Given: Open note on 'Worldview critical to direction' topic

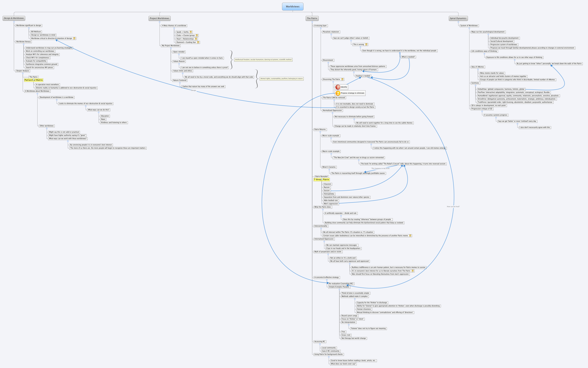Looking at the screenshot, I should pyautogui.click(x=74, y=38).
